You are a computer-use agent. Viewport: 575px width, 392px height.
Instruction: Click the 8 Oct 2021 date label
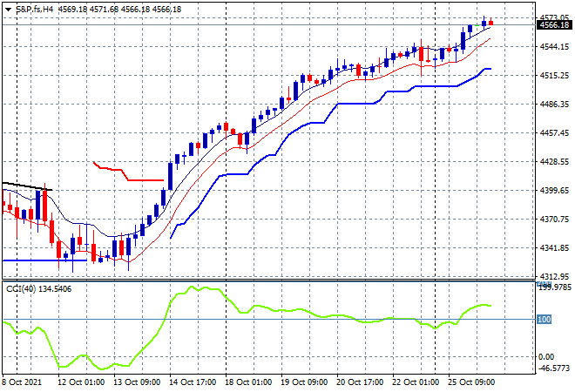click(x=22, y=382)
